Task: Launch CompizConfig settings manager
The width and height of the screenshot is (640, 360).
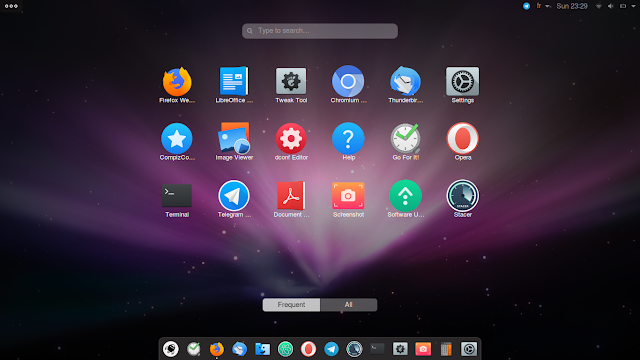Action: (177, 139)
